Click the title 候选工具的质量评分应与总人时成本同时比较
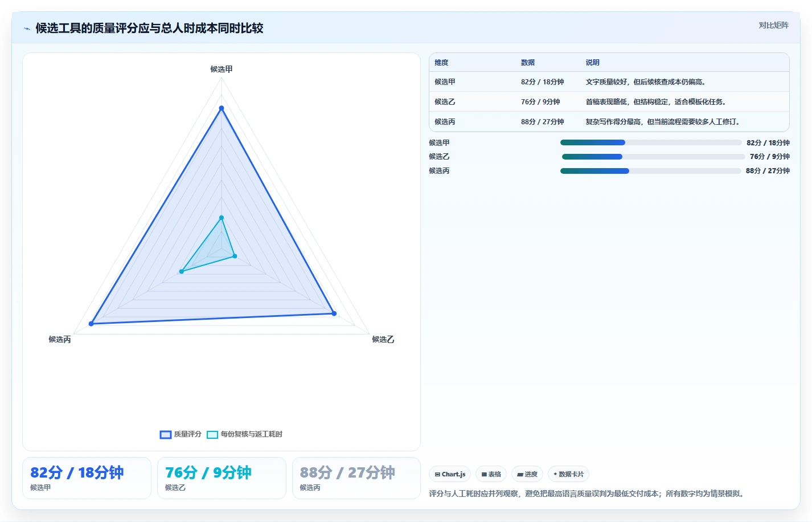This screenshot has height=522, width=812. (149, 28)
